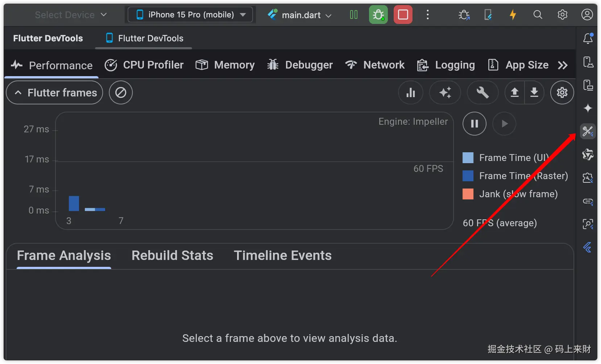
Task: Clear frames with the circle-slash button
Action: pyautogui.click(x=121, y=93)
